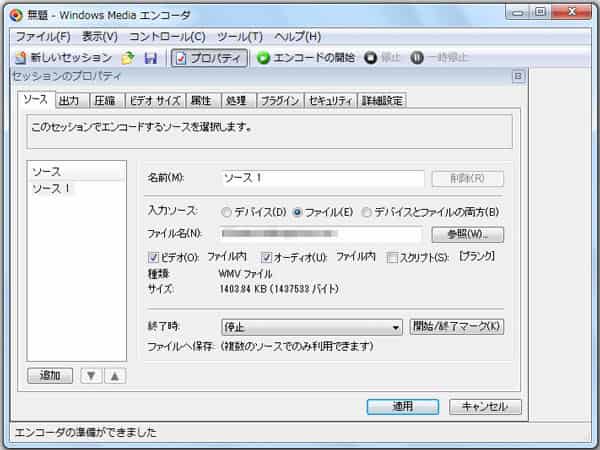Click the Pause (一時停止) toolbar icon
Image resolution: width=600 pixels, height=450 pixels.
pos(417,58)
